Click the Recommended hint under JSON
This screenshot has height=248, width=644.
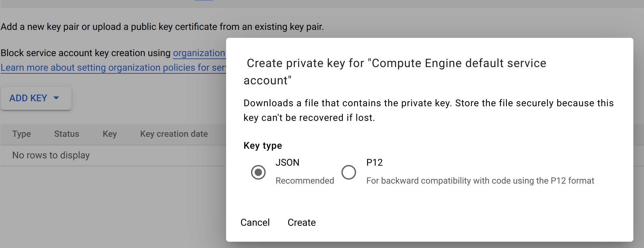pos(305,181)
